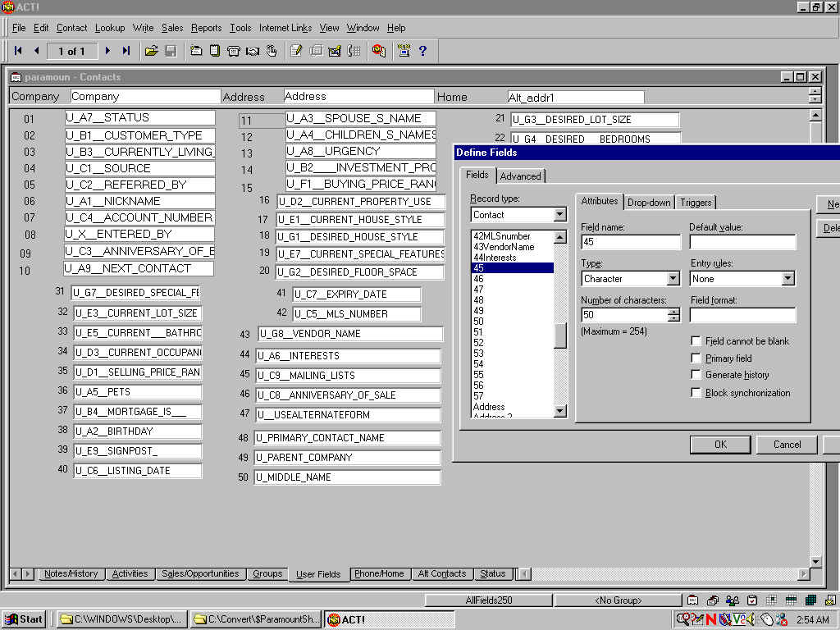Image resolution: width=840 pixels, height=630 pixels.
Task: Click the write letter pencil icon
Action: click(x=296, y=51)
